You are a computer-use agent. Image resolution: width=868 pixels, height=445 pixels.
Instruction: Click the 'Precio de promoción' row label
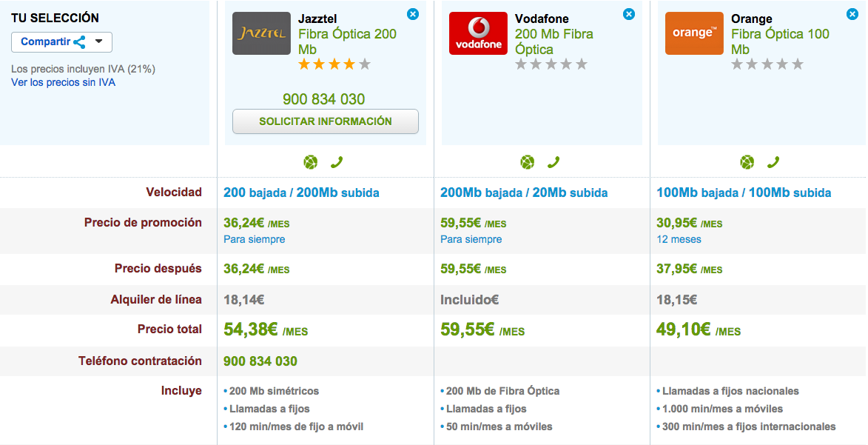(x=143, y=223)
